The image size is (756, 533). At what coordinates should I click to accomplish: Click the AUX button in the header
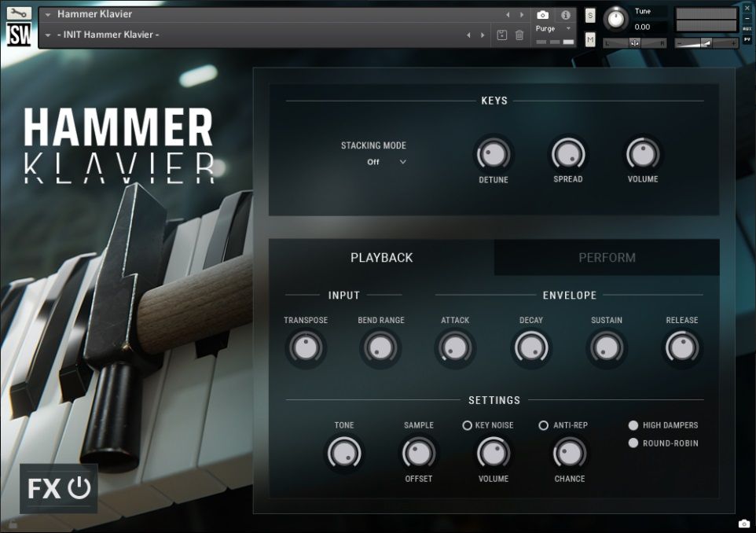pos(747,28)
